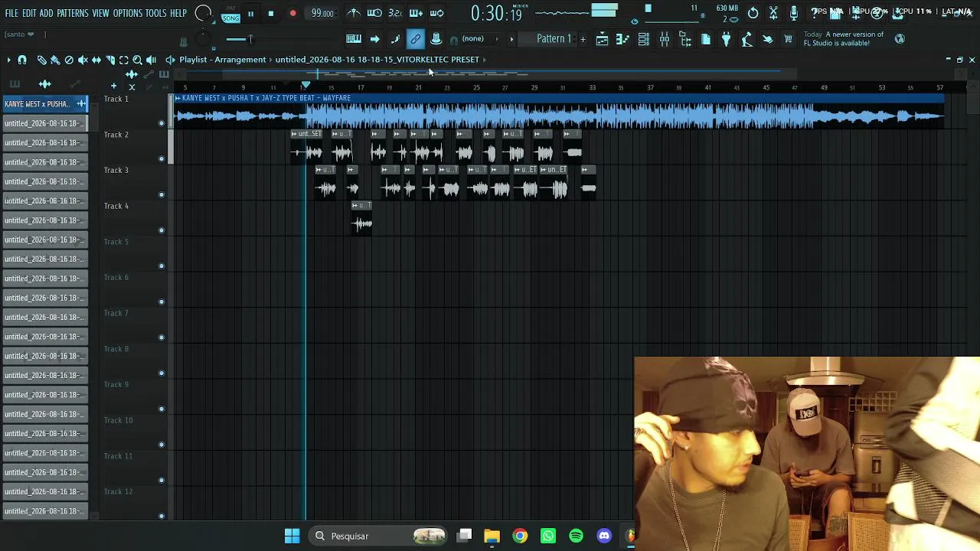Open the project info document icon

pos(706,39)
